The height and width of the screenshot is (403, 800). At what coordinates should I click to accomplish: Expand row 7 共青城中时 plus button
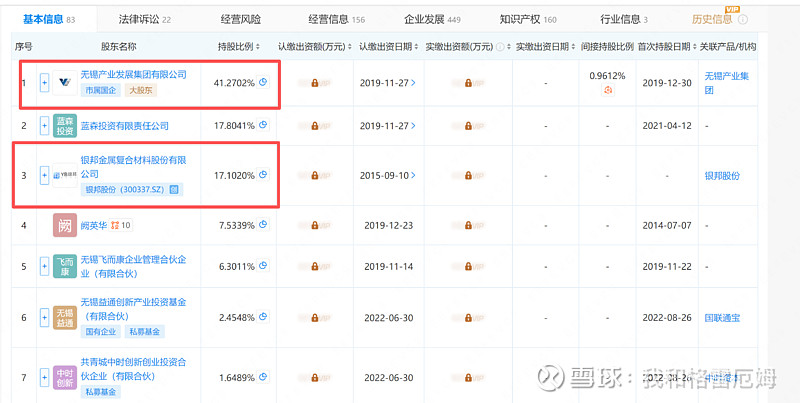pyautogui.click(x=44, y=378)
